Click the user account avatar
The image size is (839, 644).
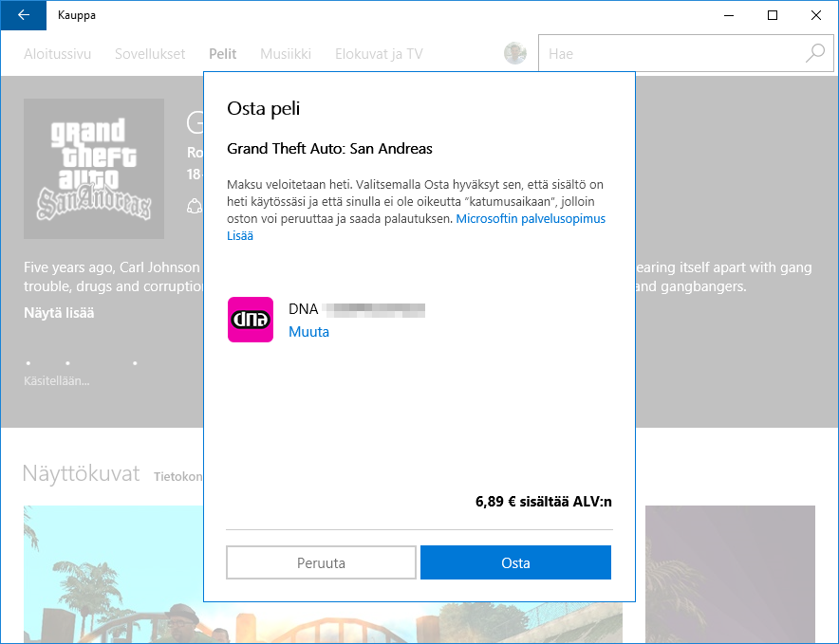[x=515, y=54]
